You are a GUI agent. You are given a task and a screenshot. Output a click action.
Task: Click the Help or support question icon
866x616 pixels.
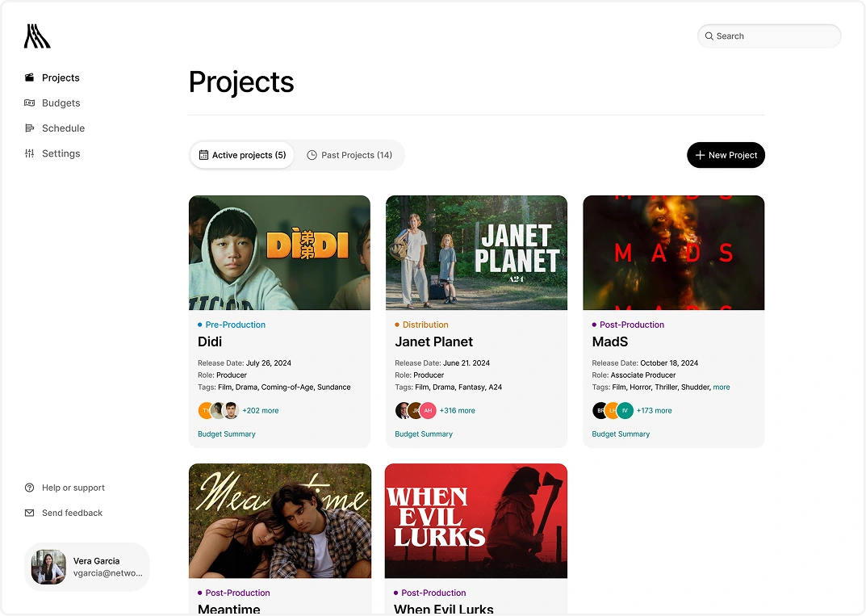click(x=29, y=488)
